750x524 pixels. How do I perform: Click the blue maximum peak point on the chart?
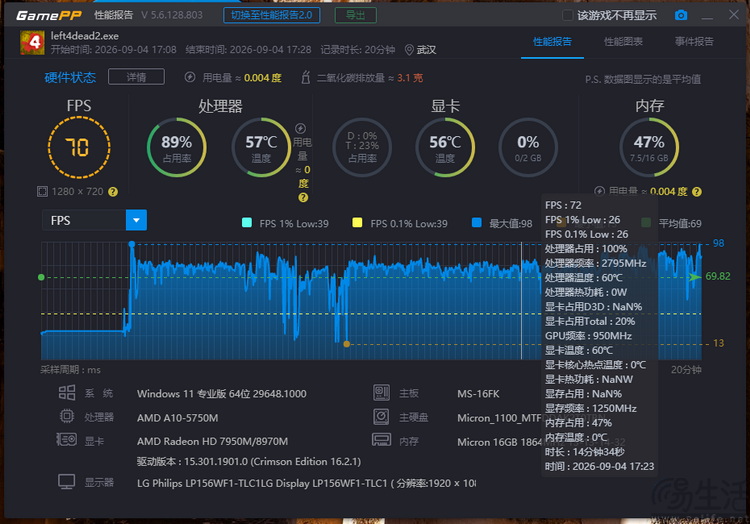click(132, 244)
